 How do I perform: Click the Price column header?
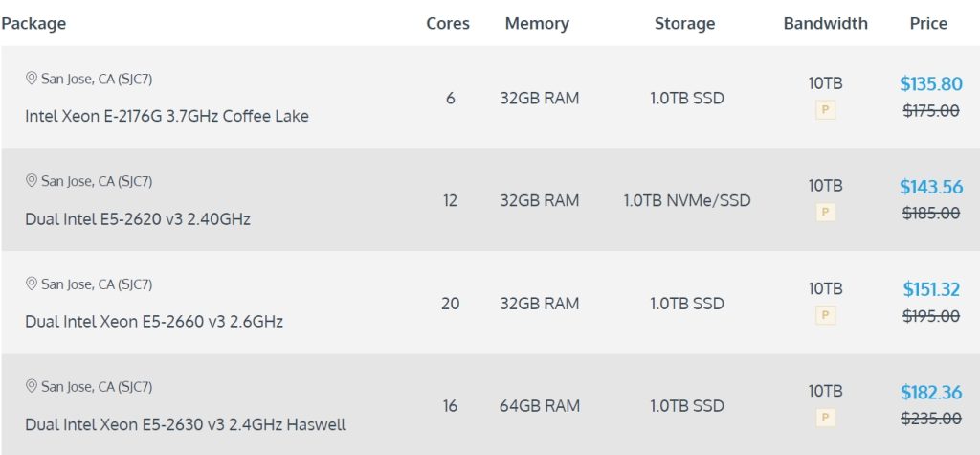pyautogui.click(x=928, y=24)
